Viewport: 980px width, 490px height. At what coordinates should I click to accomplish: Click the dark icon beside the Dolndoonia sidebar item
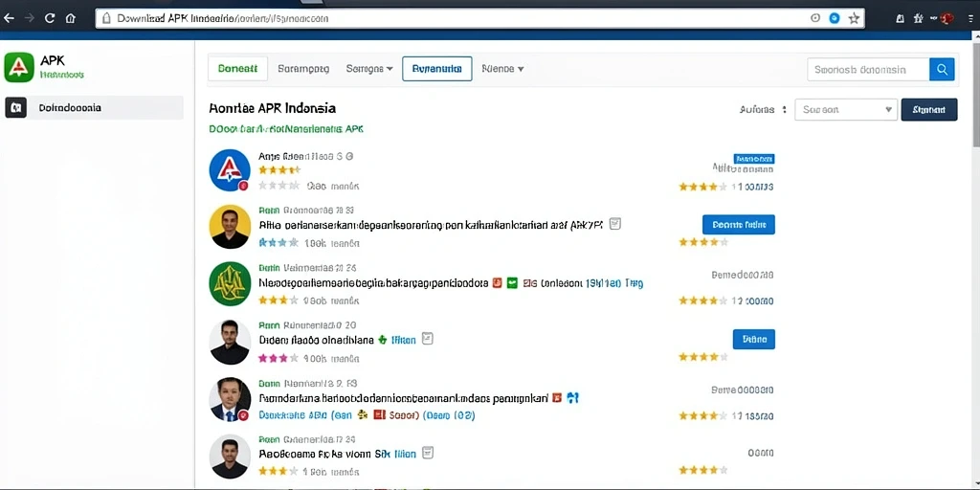pos(15,107)
